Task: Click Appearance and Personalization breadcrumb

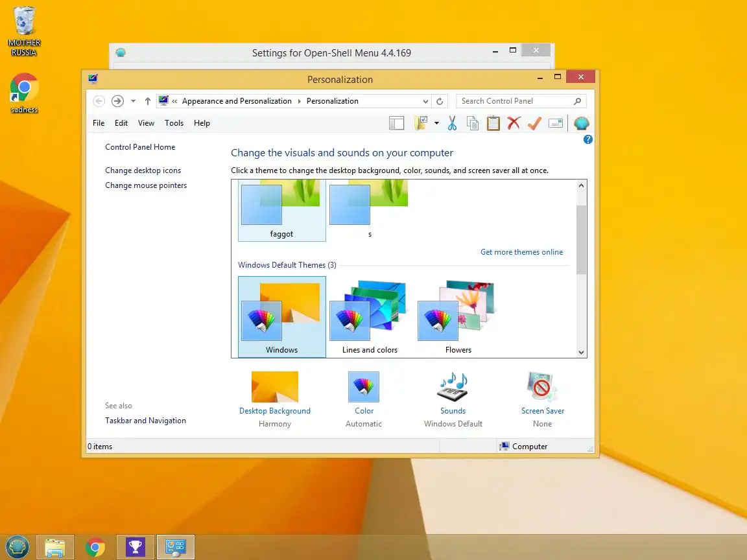Action: (237, 101)
